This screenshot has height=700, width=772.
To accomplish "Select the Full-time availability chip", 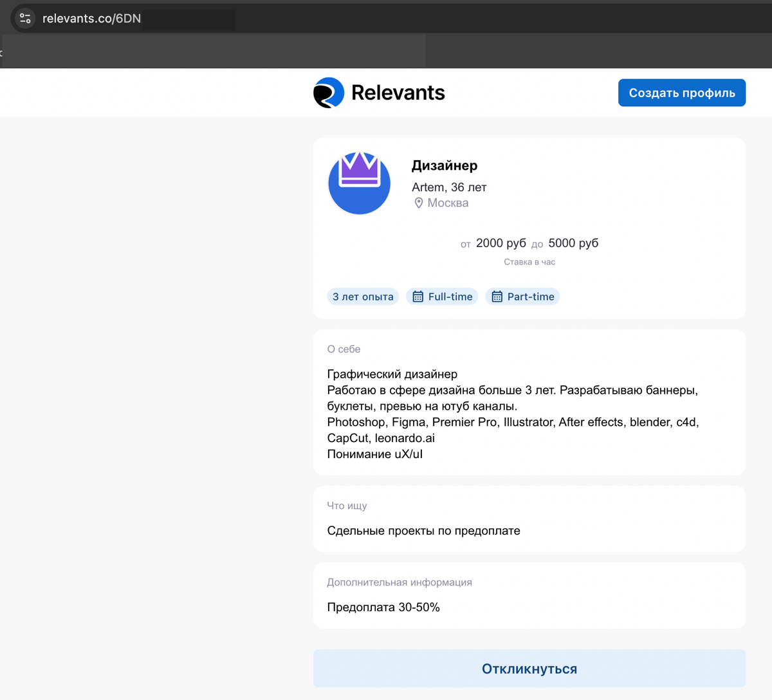I will point(442,296).
